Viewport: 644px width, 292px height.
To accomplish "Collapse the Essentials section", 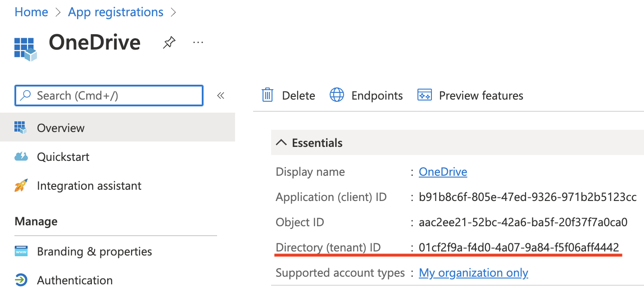I will [x=281, y=142].
